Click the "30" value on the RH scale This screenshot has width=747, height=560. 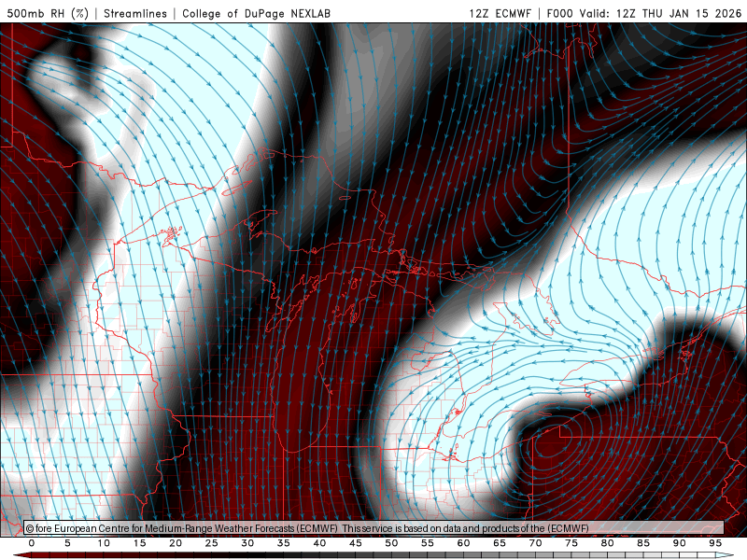pos(247,543)
